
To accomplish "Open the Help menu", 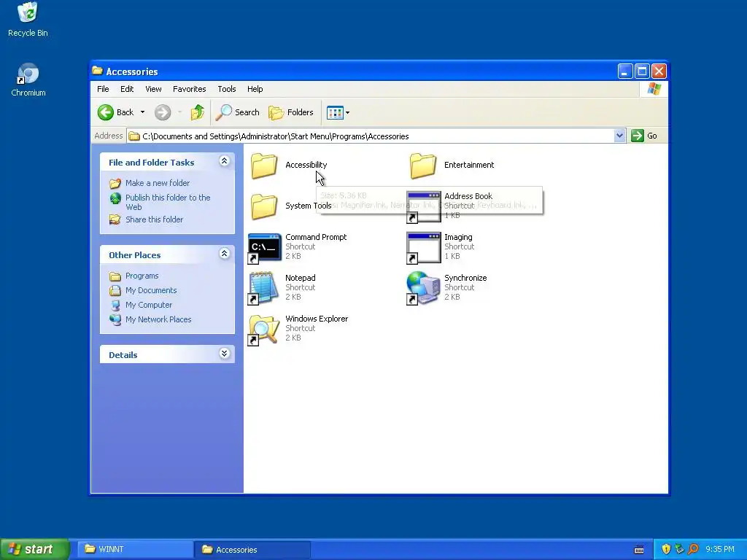I will pos(255,89).
